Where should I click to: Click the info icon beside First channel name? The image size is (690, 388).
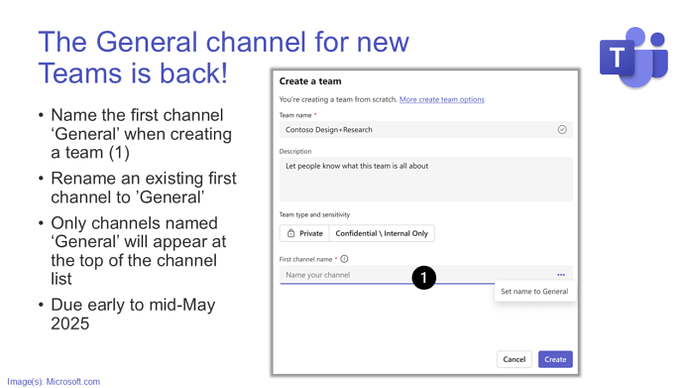pos(344,259)
